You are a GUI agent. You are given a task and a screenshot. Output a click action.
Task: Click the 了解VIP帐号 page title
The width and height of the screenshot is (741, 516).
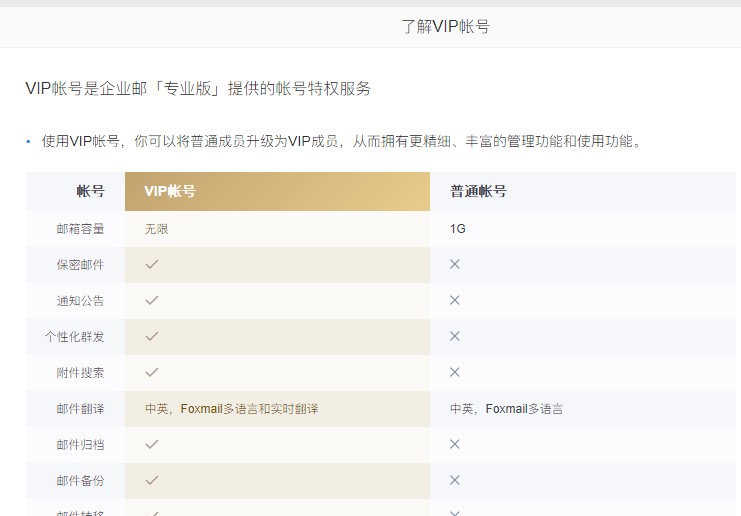point(445,27)
